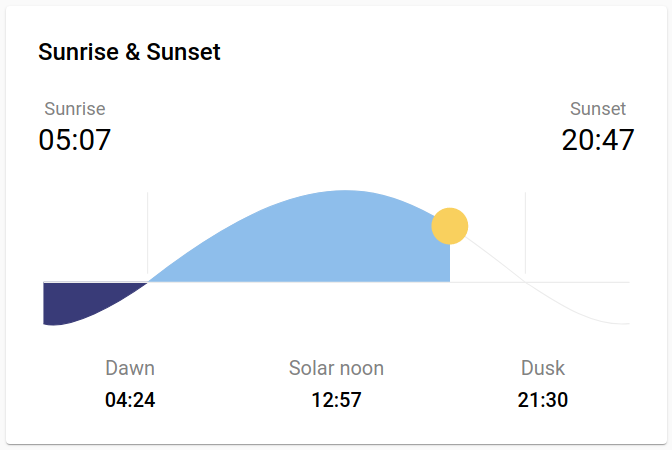Select the Solar noon label
This screenshot has height=450, width=672.
[336, 368]
